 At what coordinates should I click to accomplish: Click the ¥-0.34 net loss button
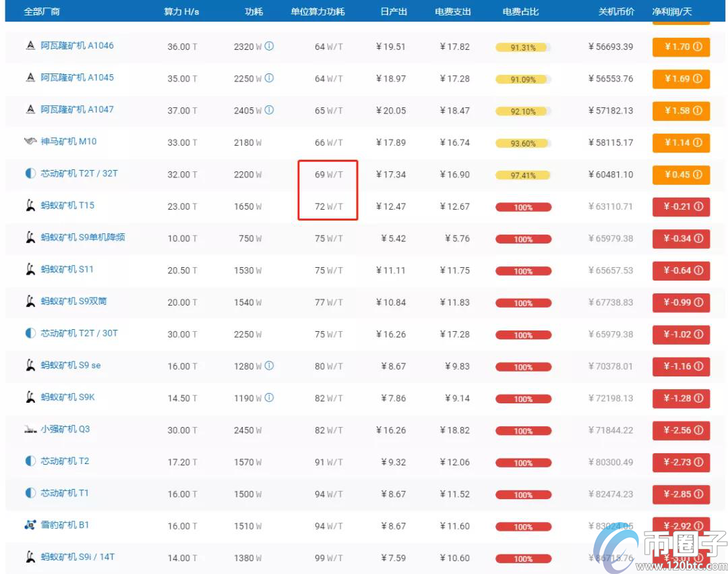(x=681, y=239)
